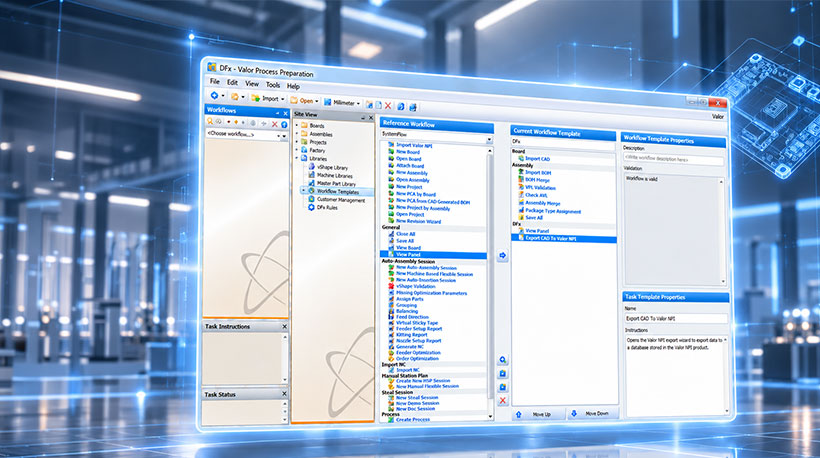Image resolution: width=820 pixels, height=458 pixels.
Task: Click the workflow Description input field
Action: tap(673, 159)
